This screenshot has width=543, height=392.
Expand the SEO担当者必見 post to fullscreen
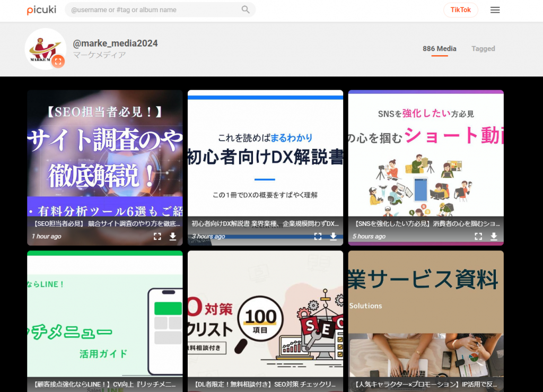[x=157, y=237]
